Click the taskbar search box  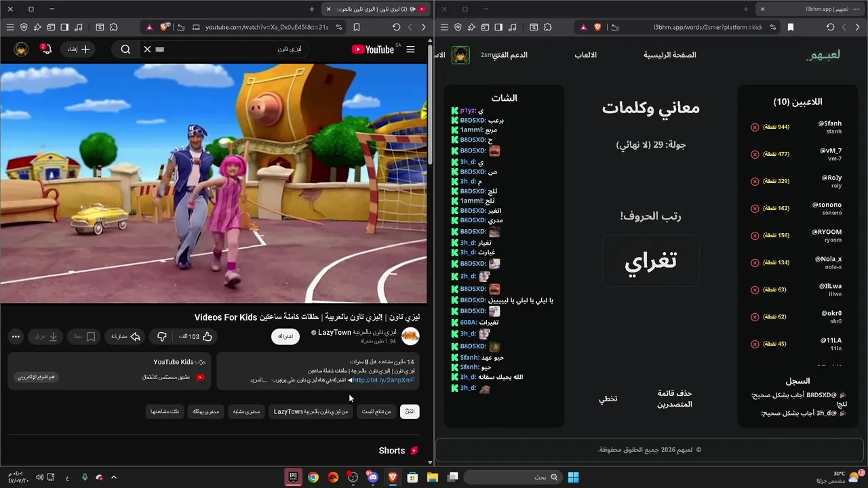tap(513, 477)
